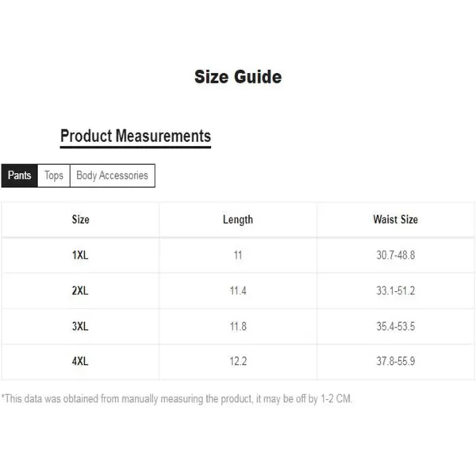
Task: Click waist size 30.7-48.8 cell
Action: (396, 255)
